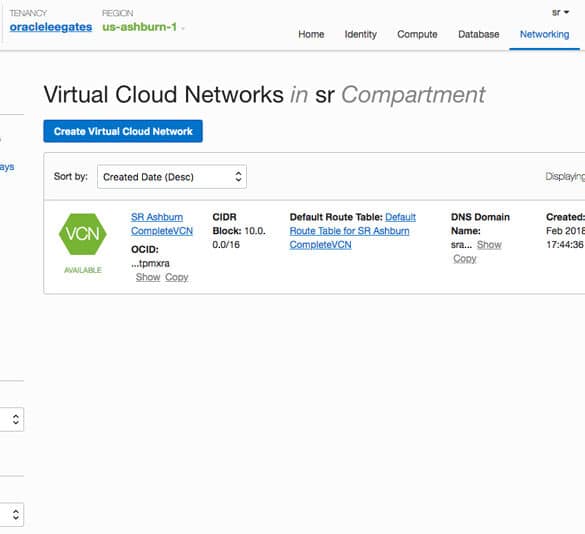Click Create Virtual Cloud Network button
This screenshot has height=534, width=585.
[x=123, y=131]
